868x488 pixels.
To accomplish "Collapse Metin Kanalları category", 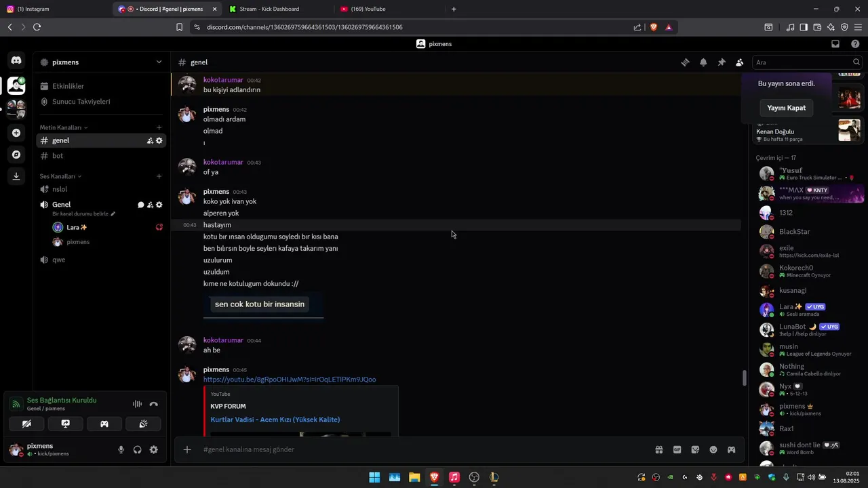I will (x=64, y=127).
